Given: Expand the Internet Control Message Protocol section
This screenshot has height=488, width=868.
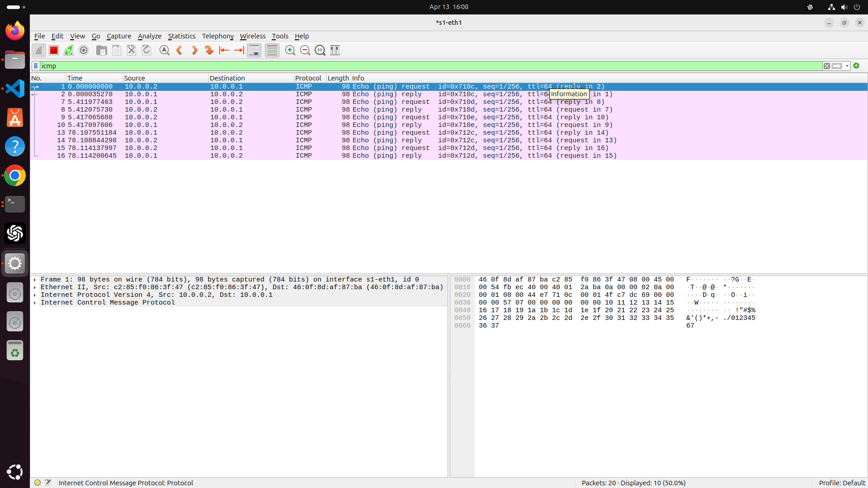Looking at the screenshot, I should click(34, 303).
